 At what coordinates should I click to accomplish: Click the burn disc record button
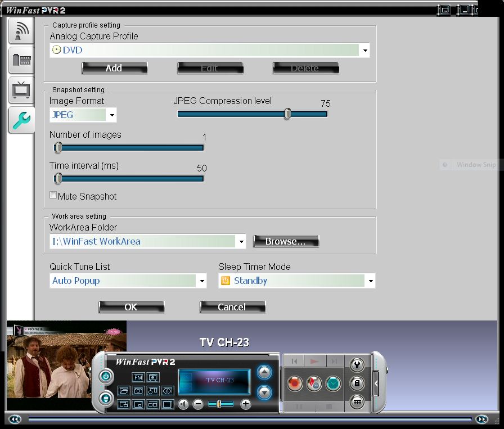tap(314, 383)
